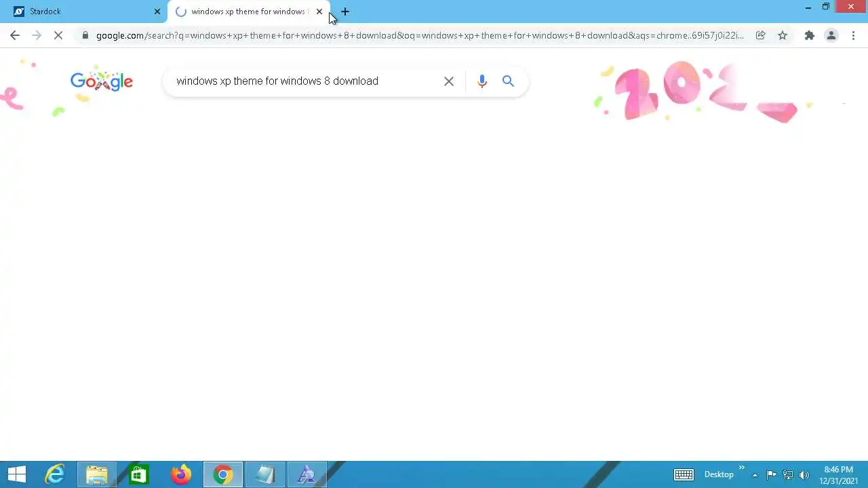868x488 pixels.
Task: Open network status tray icon
Action: (788, 474)
